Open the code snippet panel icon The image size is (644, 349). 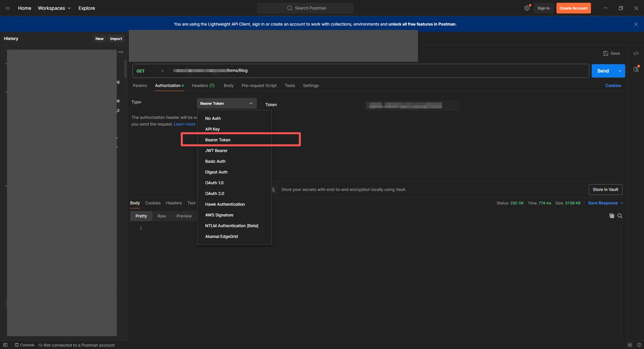point(636,53)
